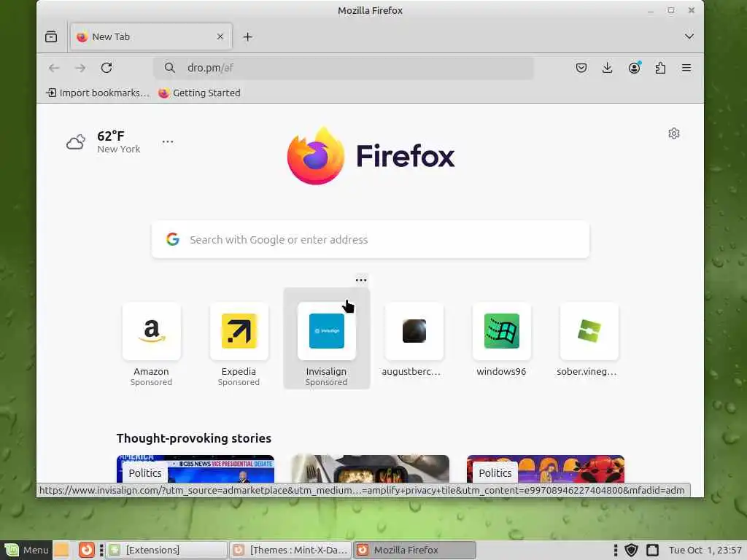Open the Getting Started bookmark
The height and width of the screenshot is (560, 747).
[x=199, y=93]
